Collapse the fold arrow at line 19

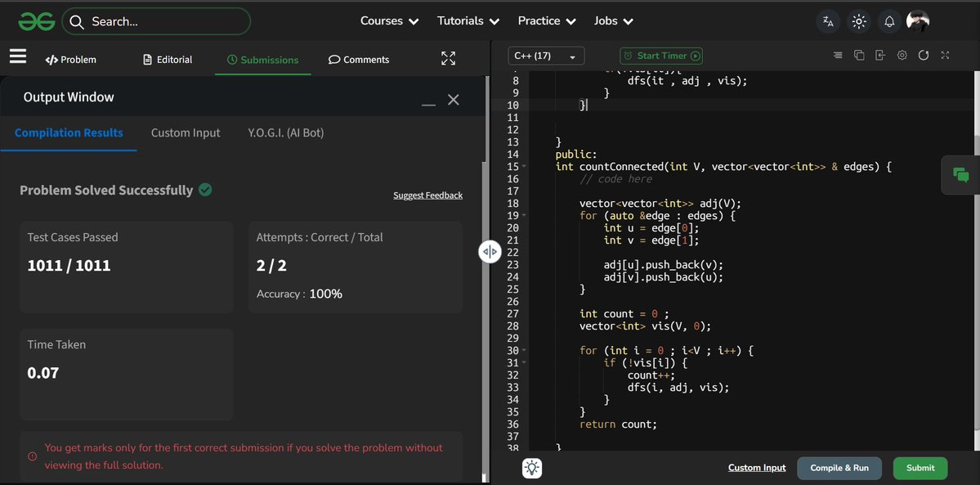coord(524,216)
